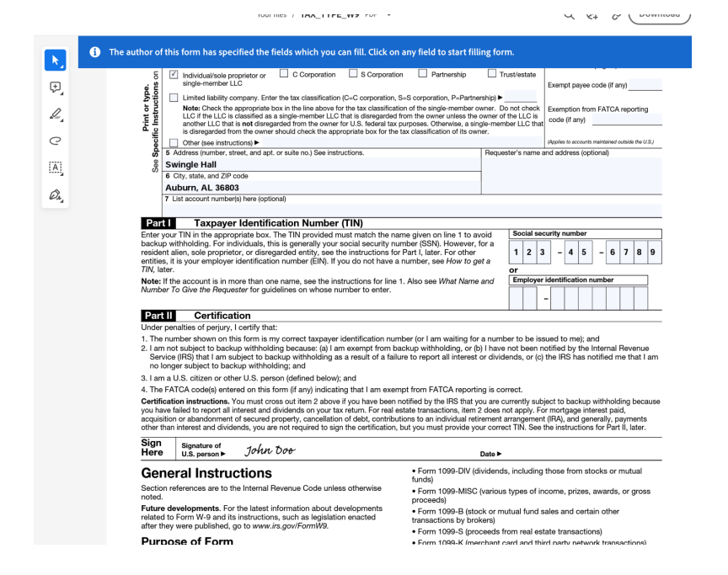Viewport: 728px width, 575px height.
Task: Click the "Certification instructions." bold text
Action: [185, 402]
